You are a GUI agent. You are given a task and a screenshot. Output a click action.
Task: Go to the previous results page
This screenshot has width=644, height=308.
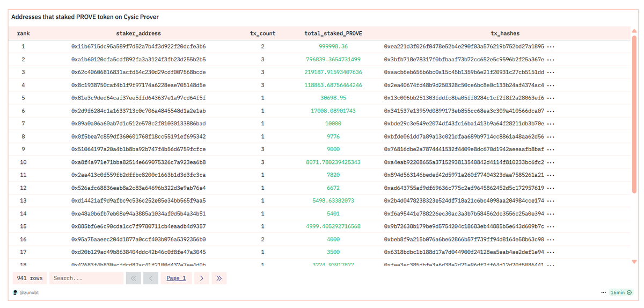coord(151,278)
